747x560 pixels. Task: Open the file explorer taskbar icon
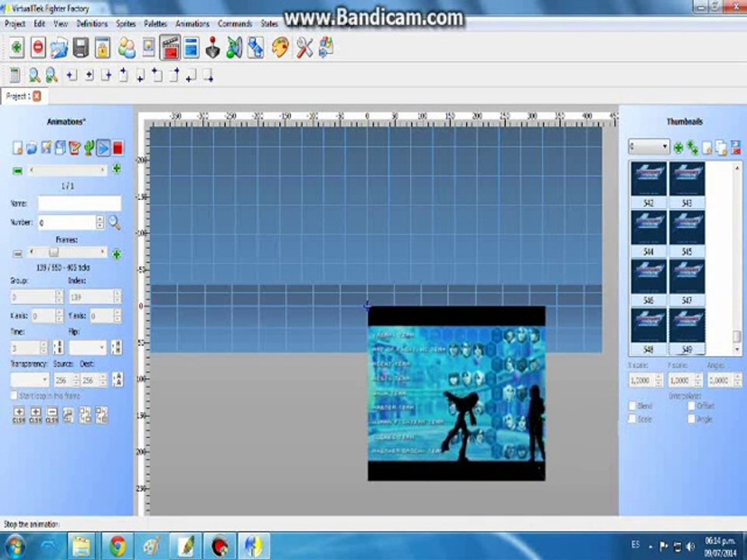(x=82, y=546)
